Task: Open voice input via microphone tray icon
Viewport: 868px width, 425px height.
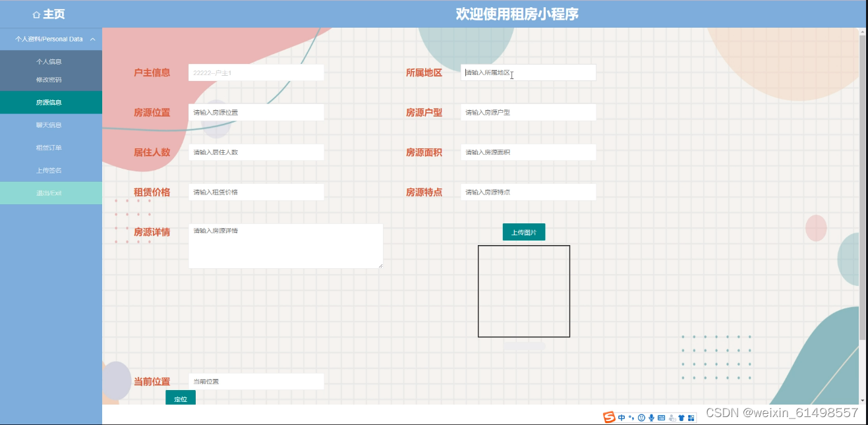Action: [x=652, y=417]
